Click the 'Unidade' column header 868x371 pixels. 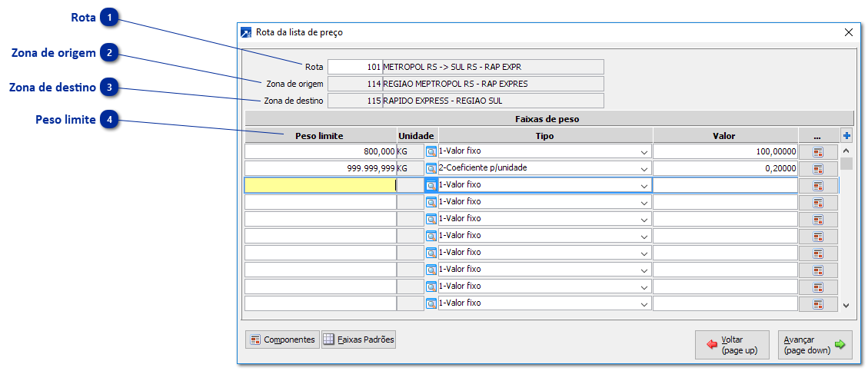coord(417,135)
